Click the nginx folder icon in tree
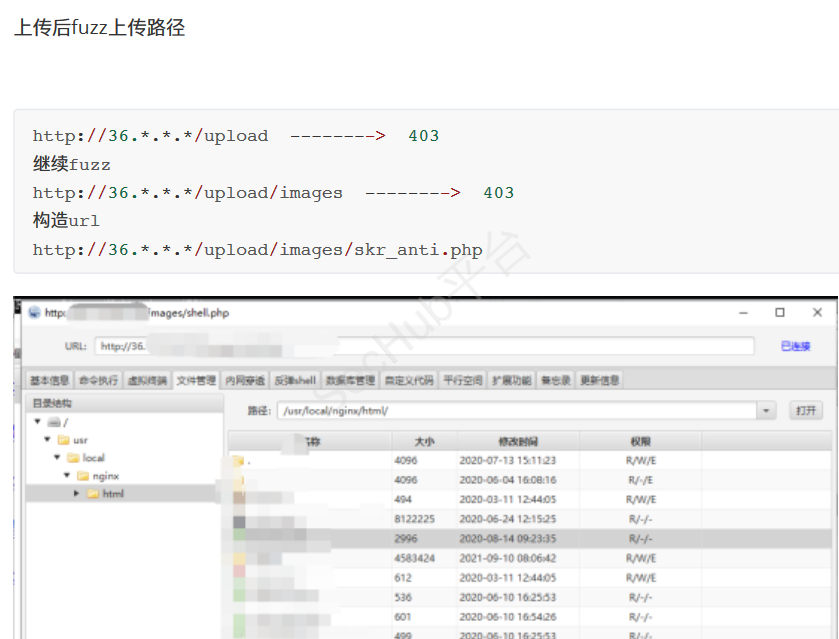This screenshot has width=839, height=639. [x=83, y=476]
